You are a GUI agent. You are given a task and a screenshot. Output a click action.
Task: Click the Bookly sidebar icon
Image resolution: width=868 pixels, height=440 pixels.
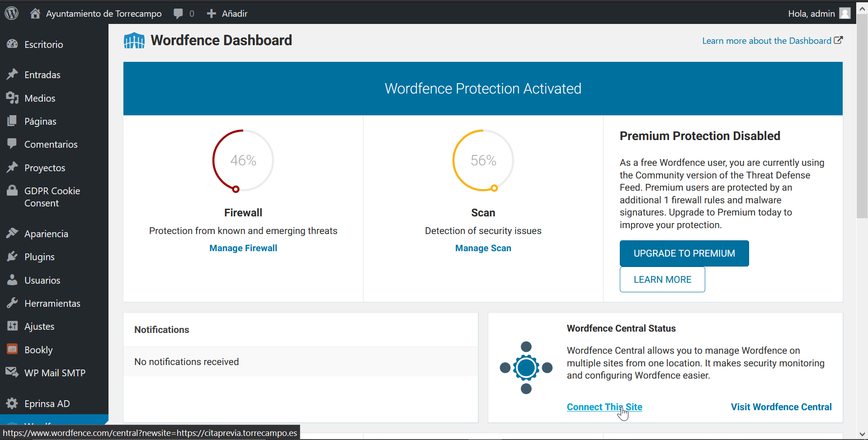[12, 350]
